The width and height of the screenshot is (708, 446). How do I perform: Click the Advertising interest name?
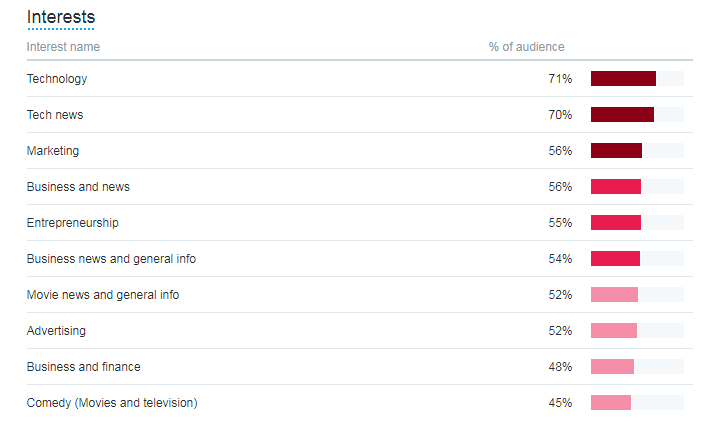coord(56,331)
